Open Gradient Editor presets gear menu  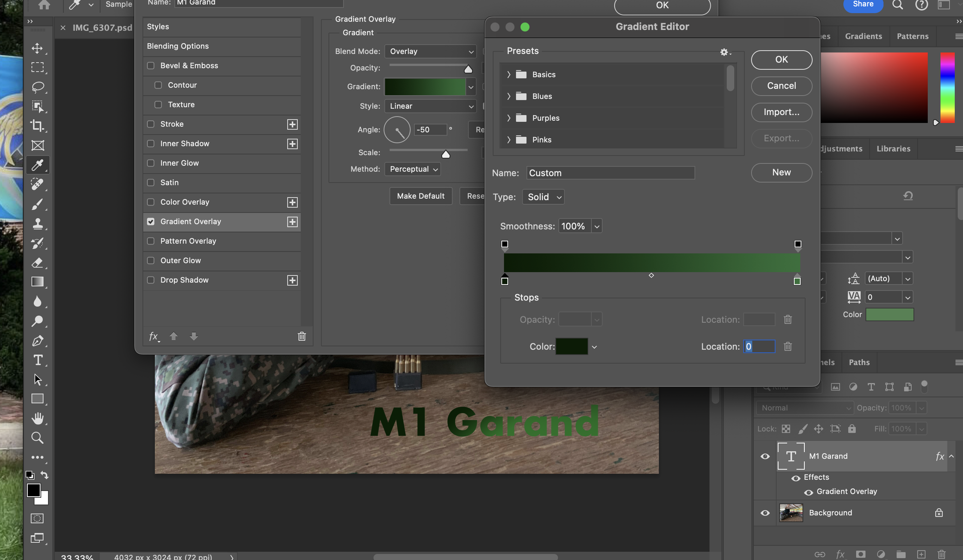[x=724, y=52]
